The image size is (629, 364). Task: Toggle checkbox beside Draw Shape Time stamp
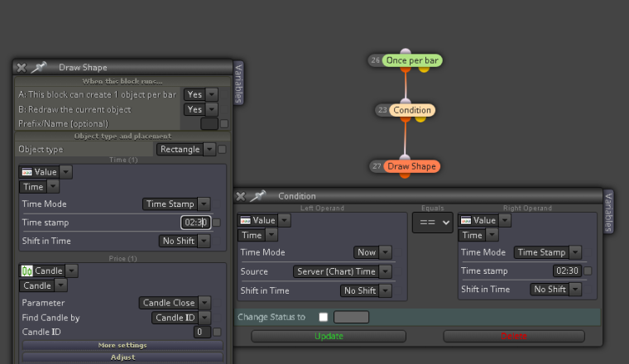coord(217,223)
